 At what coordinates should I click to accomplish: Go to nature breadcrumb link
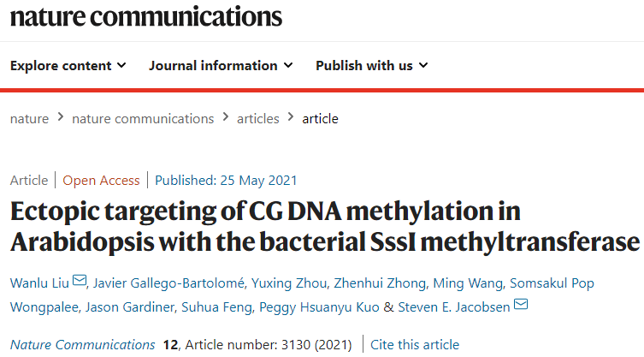point(29,119)
